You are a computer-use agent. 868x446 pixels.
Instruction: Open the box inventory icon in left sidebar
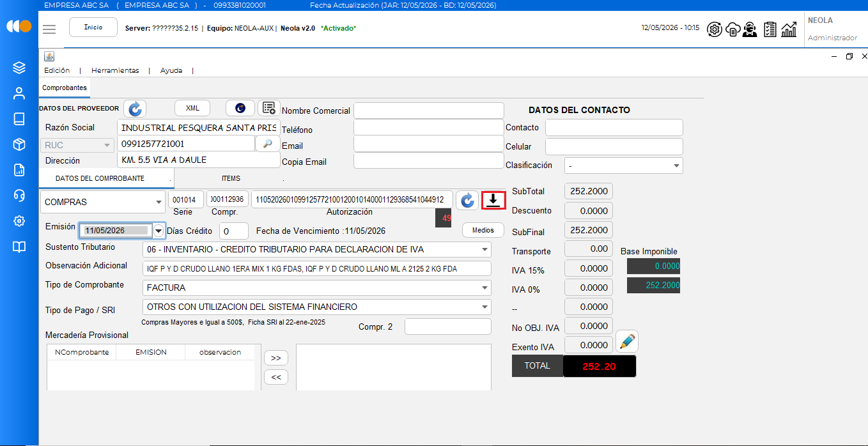[19, 144]
